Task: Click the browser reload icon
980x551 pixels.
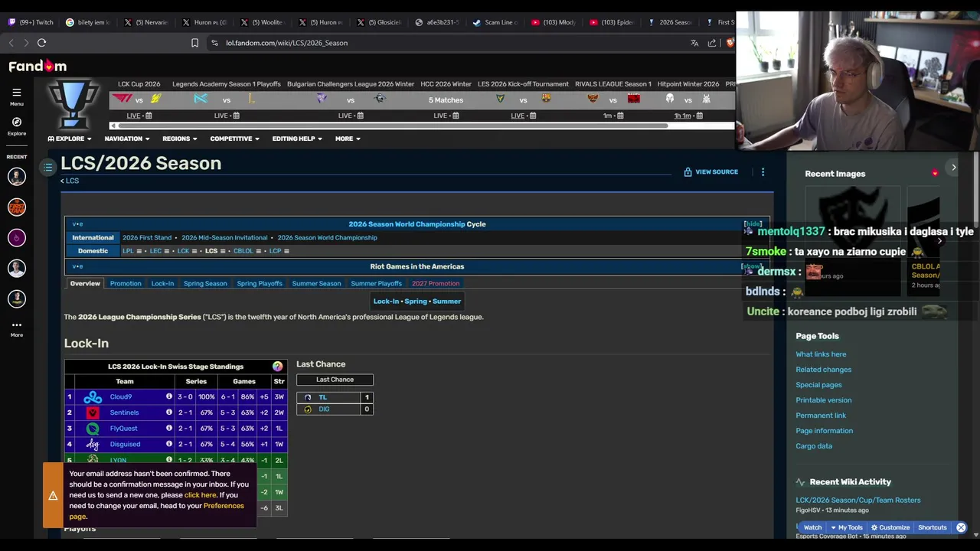Action: 42,43
